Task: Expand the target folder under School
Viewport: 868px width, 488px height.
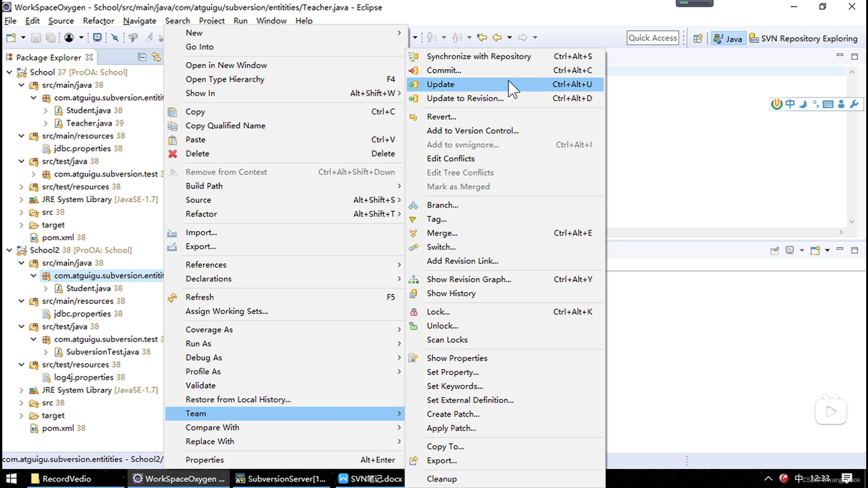Action: pyautogui.click(x=21, y=225)
